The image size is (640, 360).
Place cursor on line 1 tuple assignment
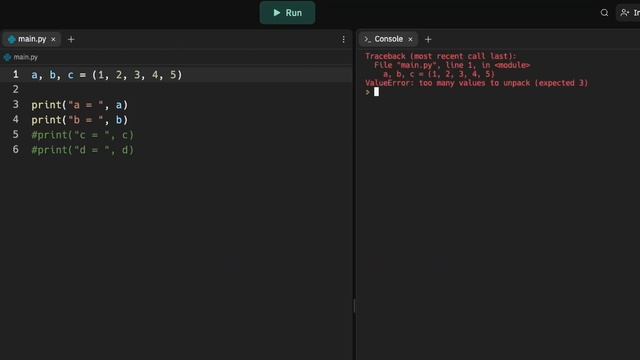pyautogui.click(x=107, y=75)
